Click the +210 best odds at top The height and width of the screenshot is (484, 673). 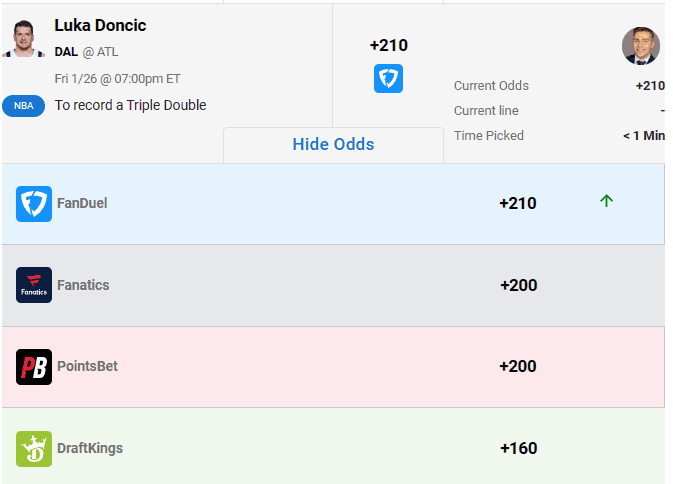(x=388, y=45)
